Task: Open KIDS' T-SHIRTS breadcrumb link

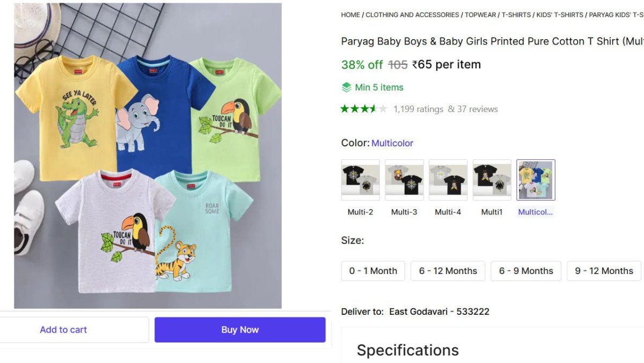Action: pos(560,15)
